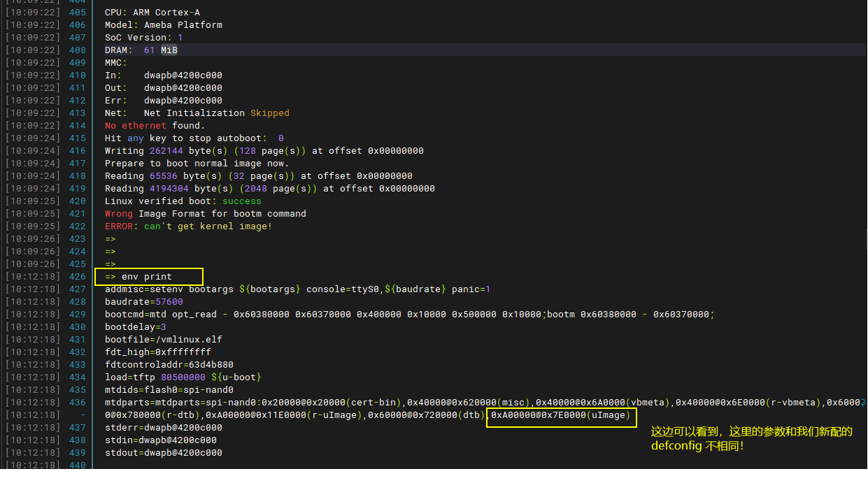This screenshot has width=868, height=483.
Task: Click the boxed 0xA00000@0x7E0000(uImage) text
Action: click(561, 415)
